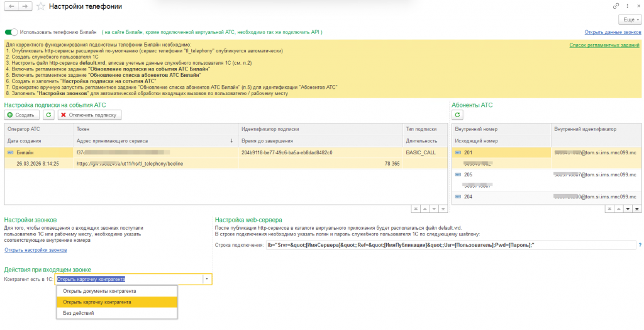Jump to last row in Абоненты АТС table
The image size is (644, 330).
click(637, 210)
